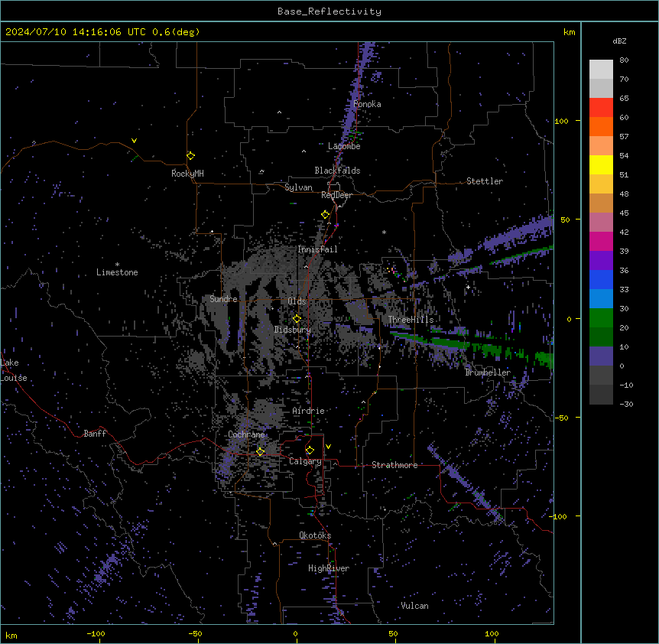659x644 pixels.
Task: Select the royal blue swatch between 36 and 33
Action: 601,279
